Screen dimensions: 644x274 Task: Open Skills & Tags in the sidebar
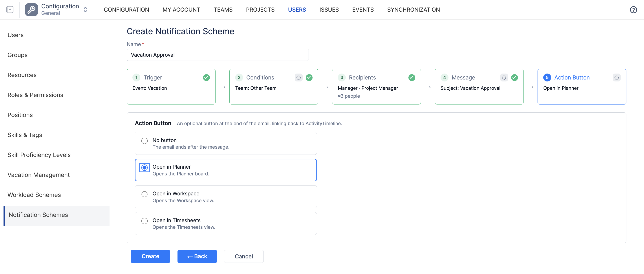click(x=56, y=135)
